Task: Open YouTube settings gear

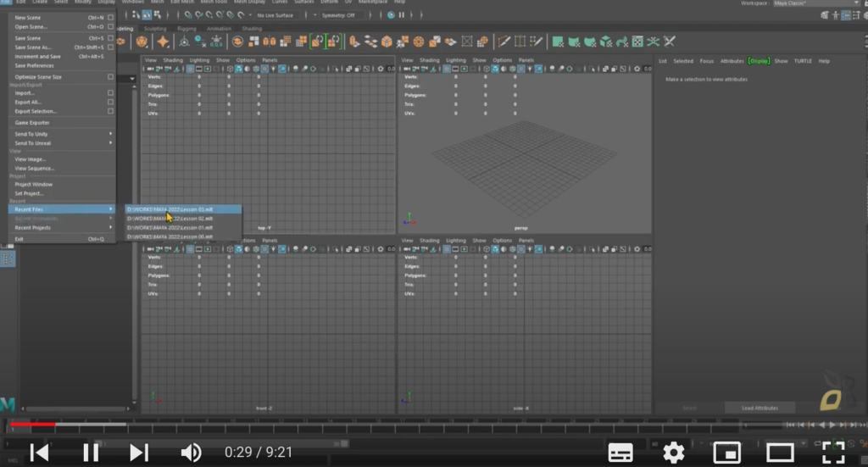Action: 674,453
